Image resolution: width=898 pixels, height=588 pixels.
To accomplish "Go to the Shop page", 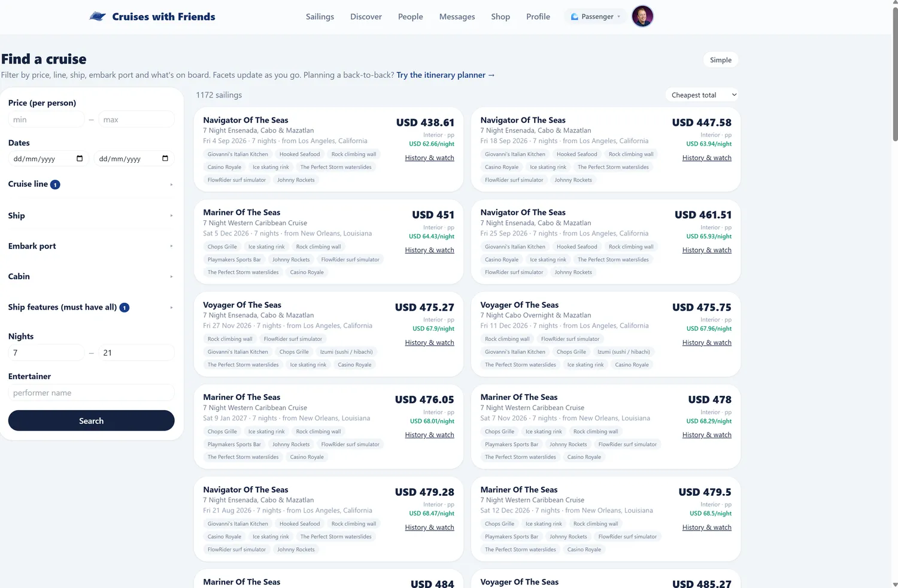I will (x=500, y=17).
